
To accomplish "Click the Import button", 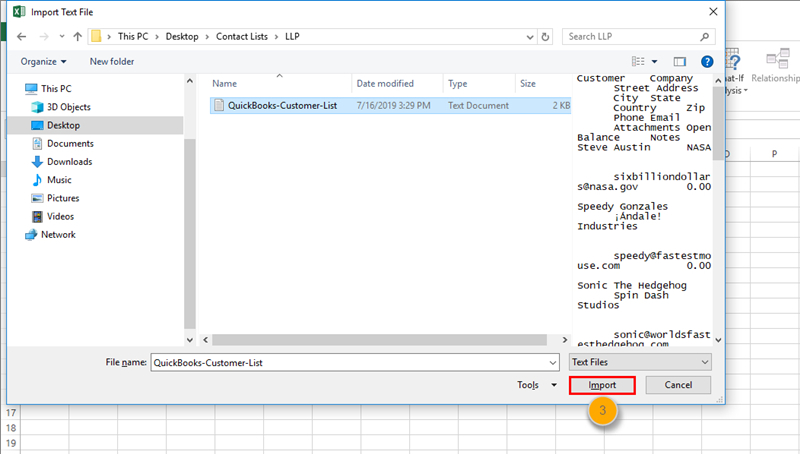I will pos(601,385).
